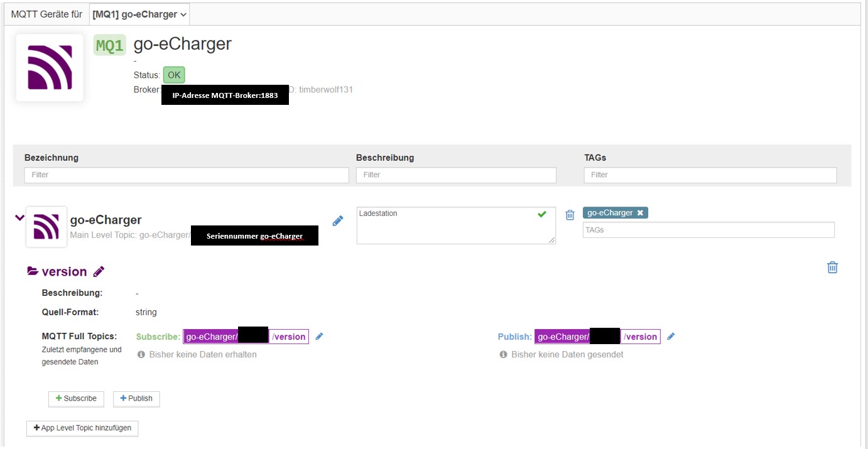868x449 pixels.
Task: Click info icon beside 'Bisher keine Daten erhalten'
Action: [141, 355]
